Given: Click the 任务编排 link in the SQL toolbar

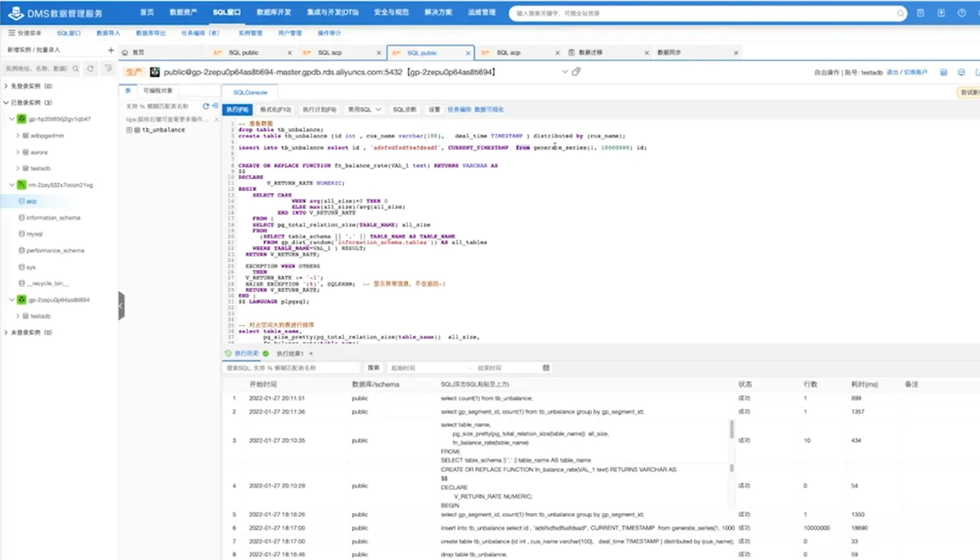Looking at the screenshot, I should click(x=459, y=110).
